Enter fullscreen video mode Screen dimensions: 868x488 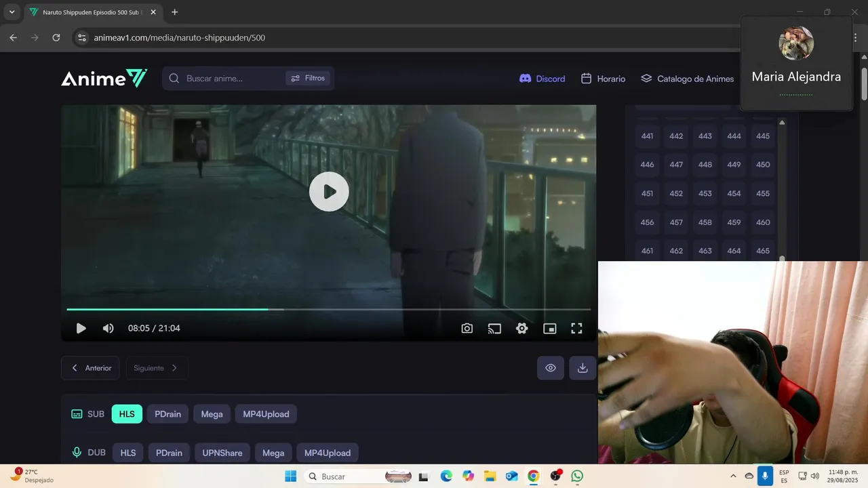point(576,328)
